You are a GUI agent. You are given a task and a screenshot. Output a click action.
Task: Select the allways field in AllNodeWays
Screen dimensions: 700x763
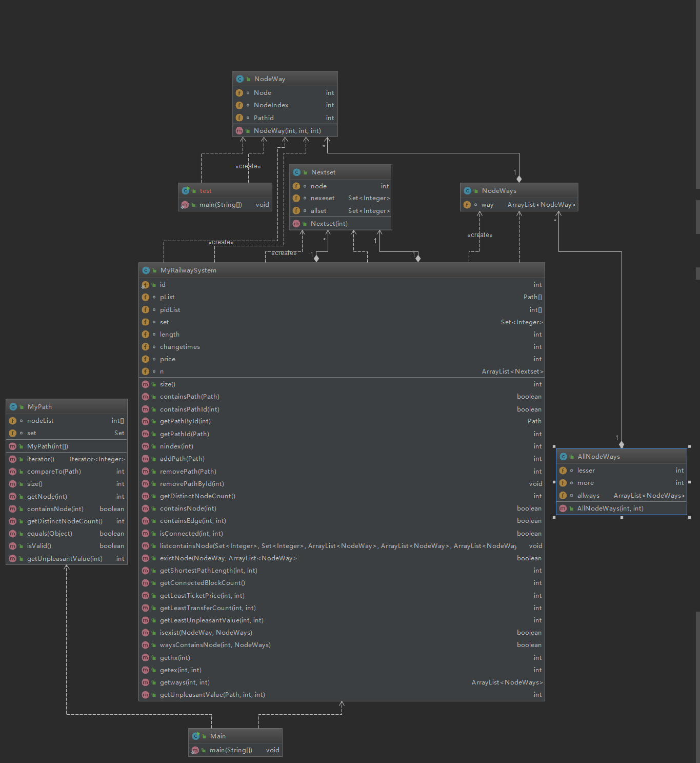click(588, 496)
